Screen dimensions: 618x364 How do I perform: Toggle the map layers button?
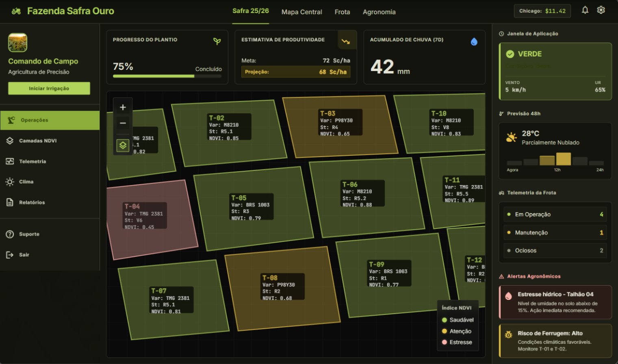[x=123, y=145]
